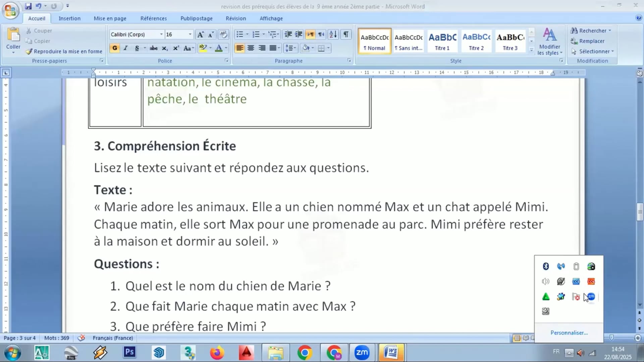Viewport: 644px width, 362px height.
Task: Switch to the Insertion tab
Action: coord(69,18)
